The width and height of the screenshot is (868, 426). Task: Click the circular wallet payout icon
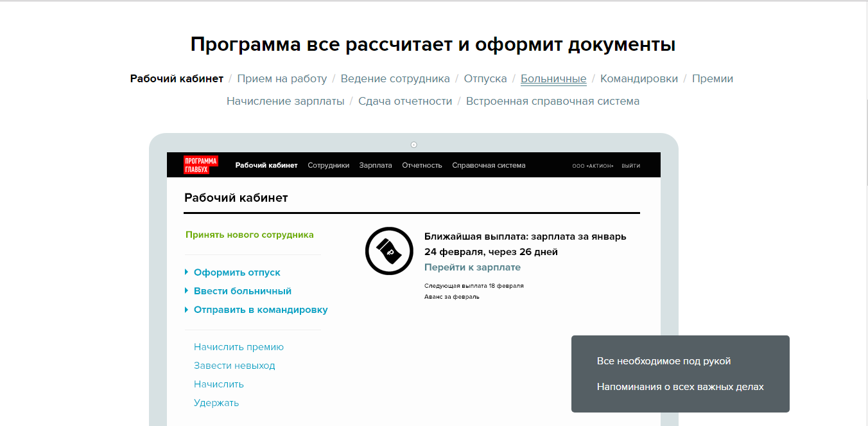coord(389,251)
